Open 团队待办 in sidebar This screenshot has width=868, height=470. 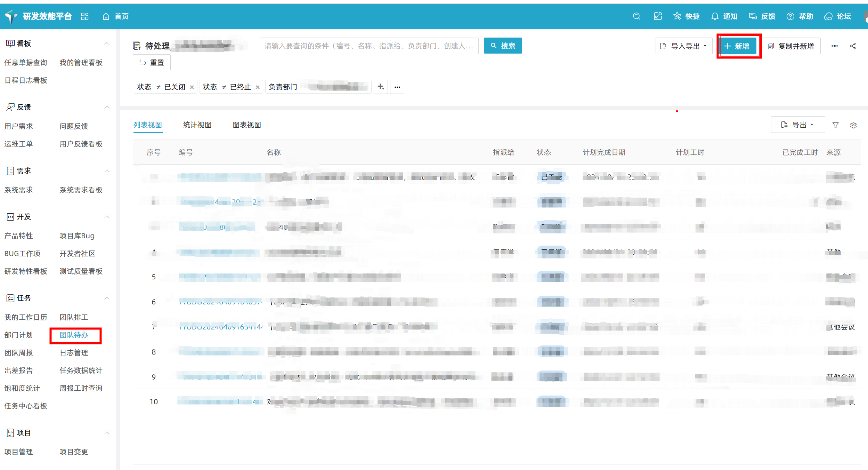coord(74,335)
